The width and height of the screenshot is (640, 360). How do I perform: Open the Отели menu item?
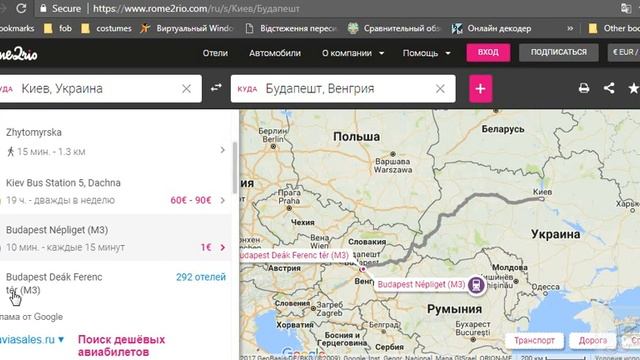215,53
